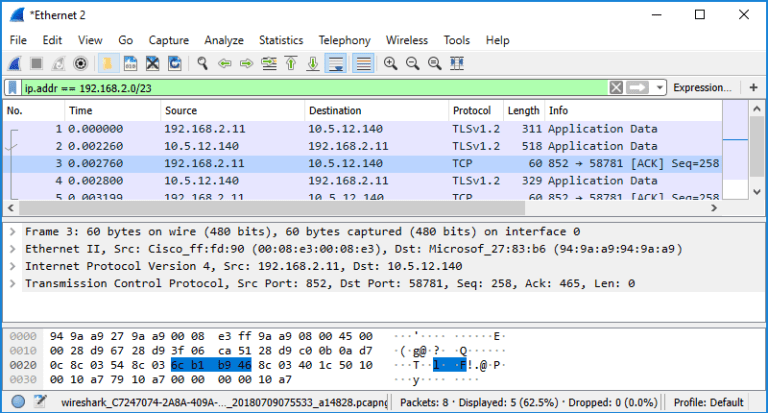Toggle packet colorizing rules
Image resolution: width=768 pixels, height=413 pixels.
(363, 64)
